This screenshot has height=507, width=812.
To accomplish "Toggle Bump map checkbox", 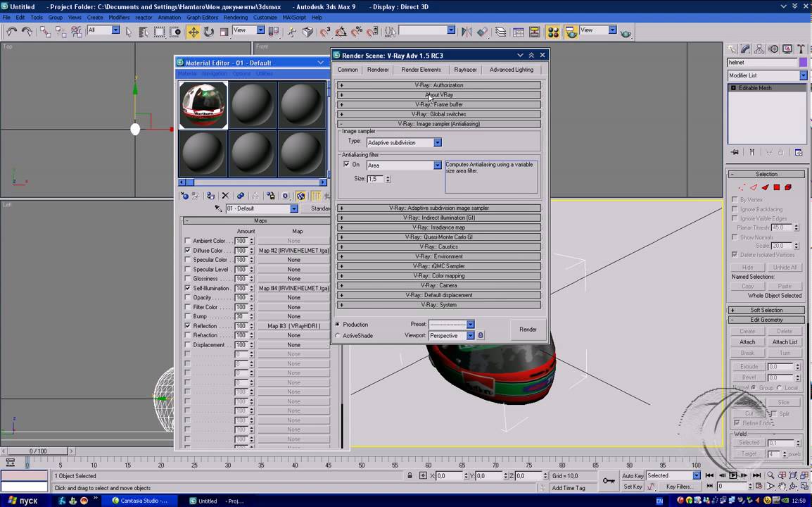I will coord(187,316).
